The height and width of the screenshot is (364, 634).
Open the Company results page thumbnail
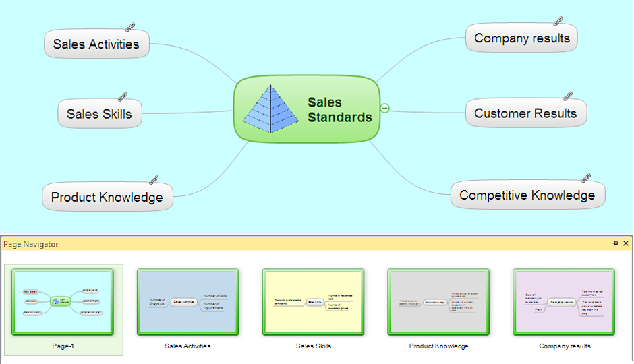[x=564, y=302]
